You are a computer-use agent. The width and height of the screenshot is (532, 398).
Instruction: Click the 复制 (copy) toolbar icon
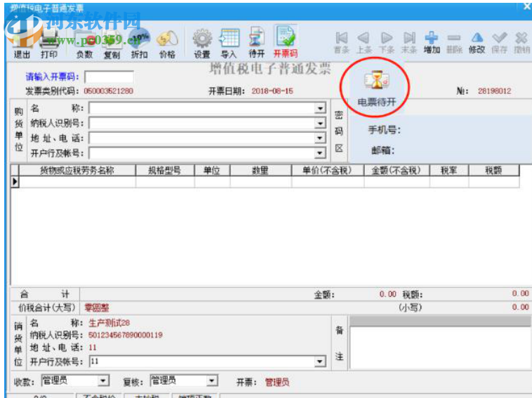(112, 44)
